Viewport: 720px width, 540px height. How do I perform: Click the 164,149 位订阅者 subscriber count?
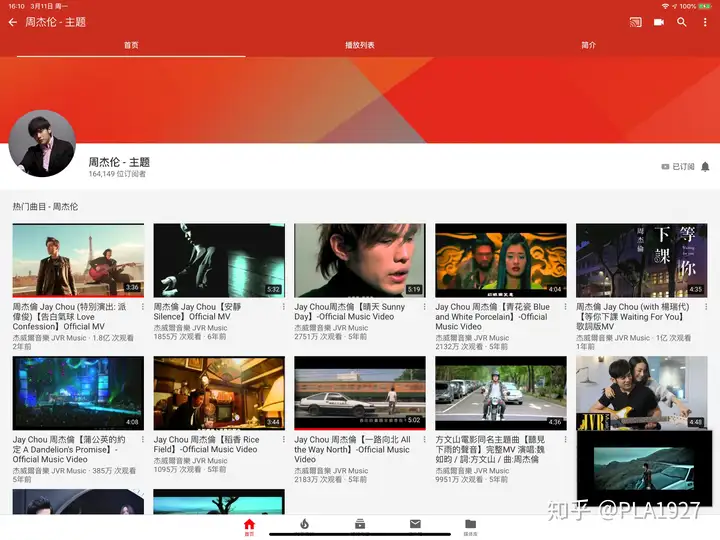coord(117,174)
